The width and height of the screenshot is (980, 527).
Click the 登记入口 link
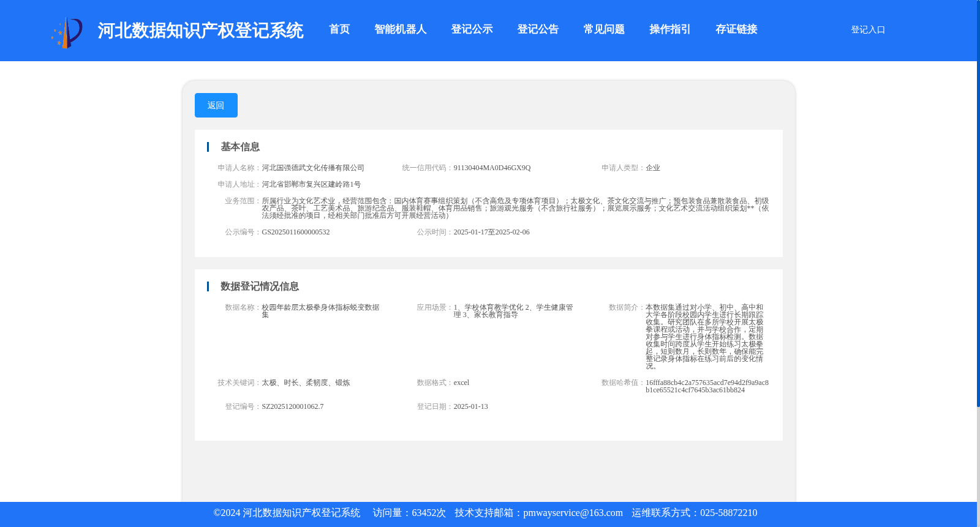pos(868,29)
